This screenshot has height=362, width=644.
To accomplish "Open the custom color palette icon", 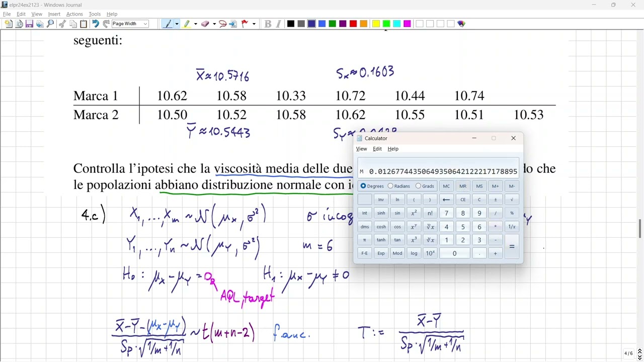I will tap(461, 24).
